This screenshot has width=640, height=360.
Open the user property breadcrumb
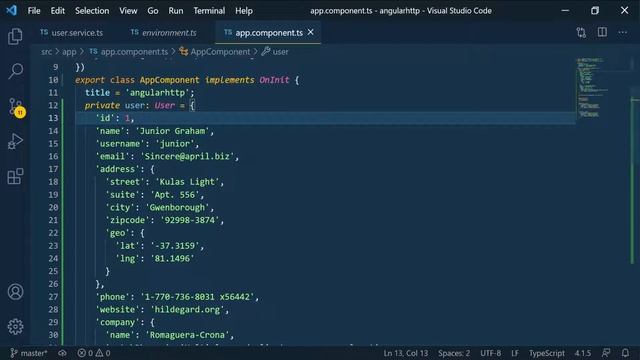[x=275, y=52]
